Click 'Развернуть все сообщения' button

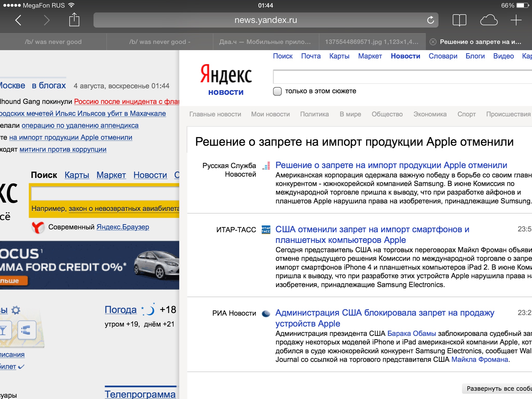click(x=497, y=389)
